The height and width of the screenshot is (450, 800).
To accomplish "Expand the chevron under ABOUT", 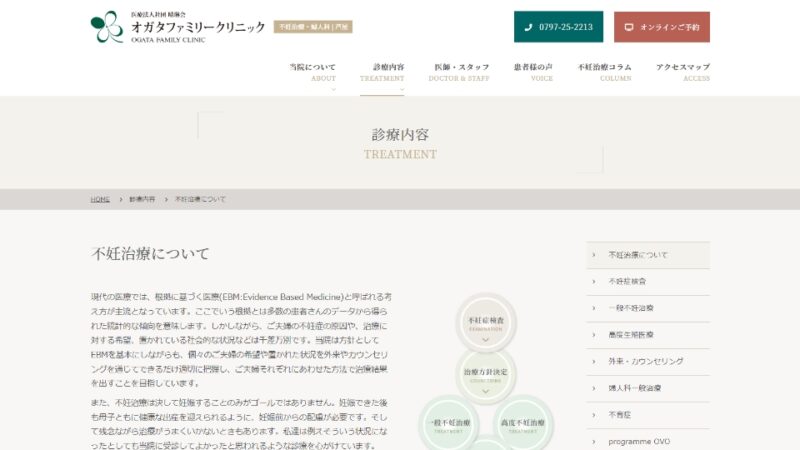I will (x=334, y=89).
